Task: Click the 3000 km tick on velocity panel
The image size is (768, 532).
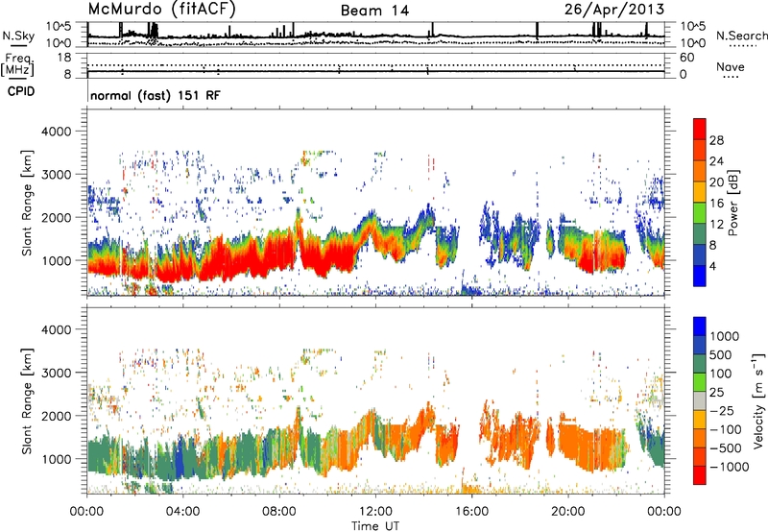Action: [56, 373]
